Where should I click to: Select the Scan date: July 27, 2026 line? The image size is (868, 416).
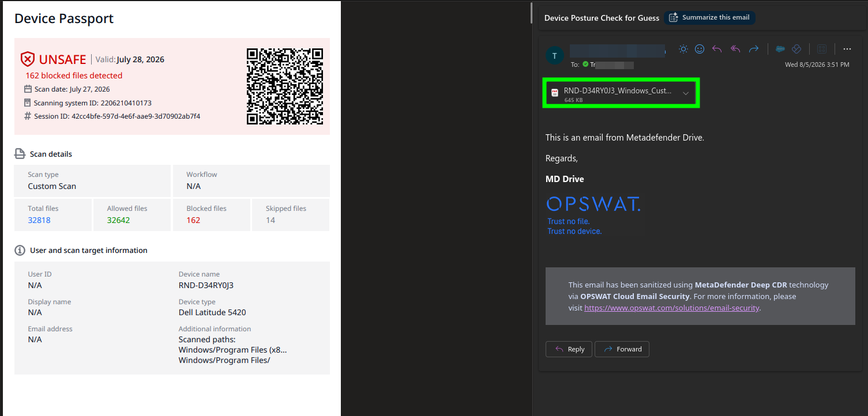[x=72, y=89]
